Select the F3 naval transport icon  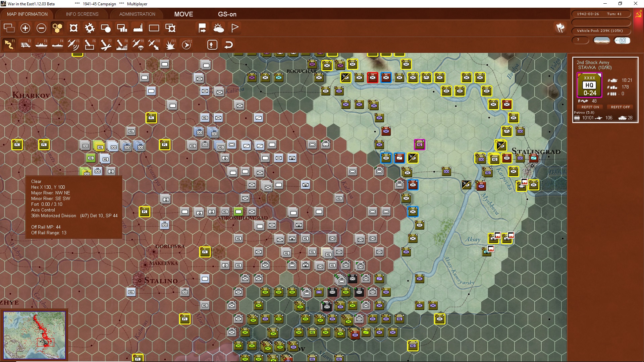[x=41, y=45]
